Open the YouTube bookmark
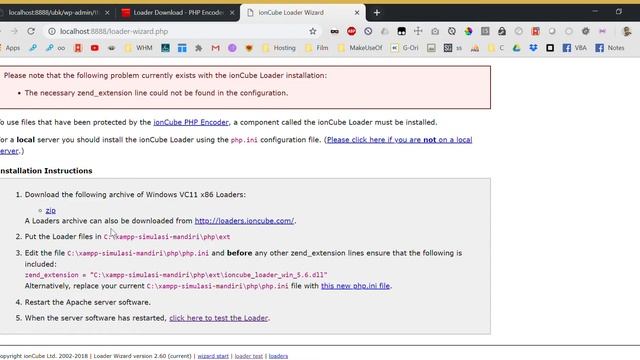The image size is (640, 360). [95, 48]
